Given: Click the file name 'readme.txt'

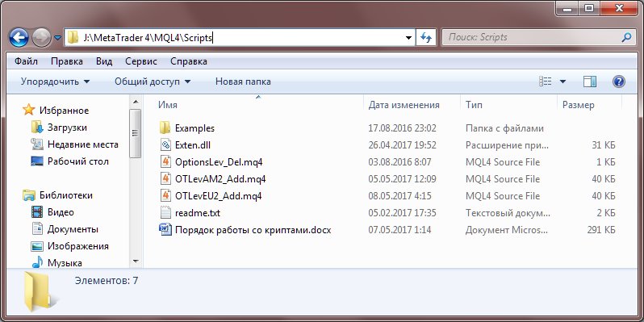Looking at the screenshot, I should (198, 213).
